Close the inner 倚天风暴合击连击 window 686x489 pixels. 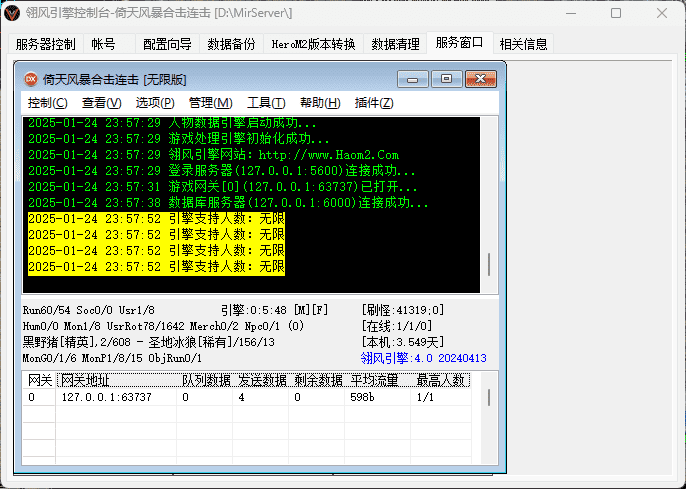pos(480,79)
